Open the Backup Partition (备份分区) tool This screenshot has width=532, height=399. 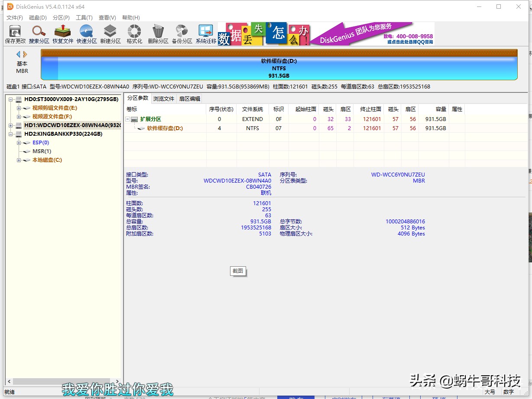182,34
